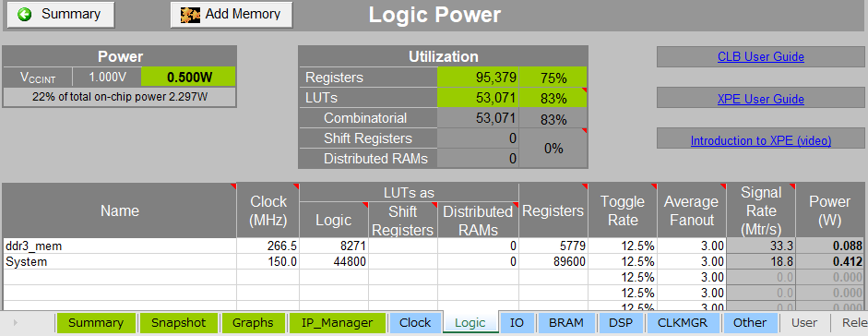The height and width of the screenshot is (336, 868).
Task: Click the green 0.500W power cell
Action: coord(188,77)
